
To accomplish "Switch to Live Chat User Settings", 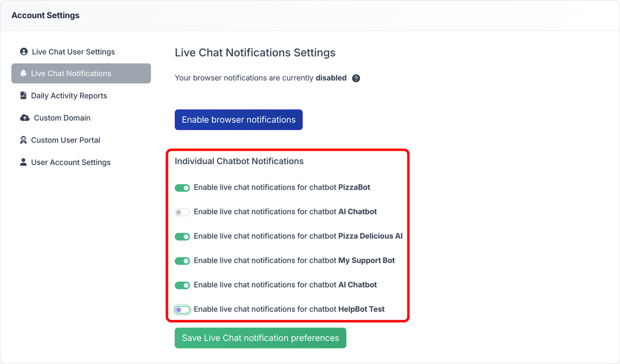I will (x=72, y=51).
